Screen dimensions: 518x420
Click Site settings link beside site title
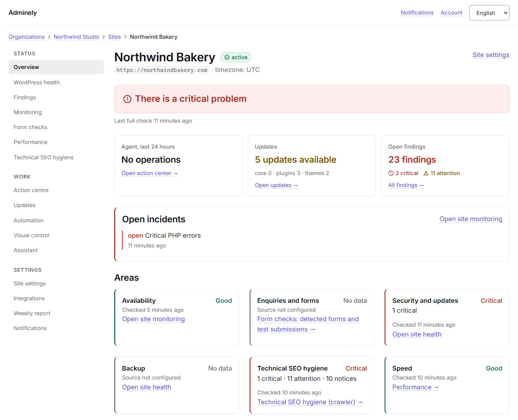(x=491, y=55)
